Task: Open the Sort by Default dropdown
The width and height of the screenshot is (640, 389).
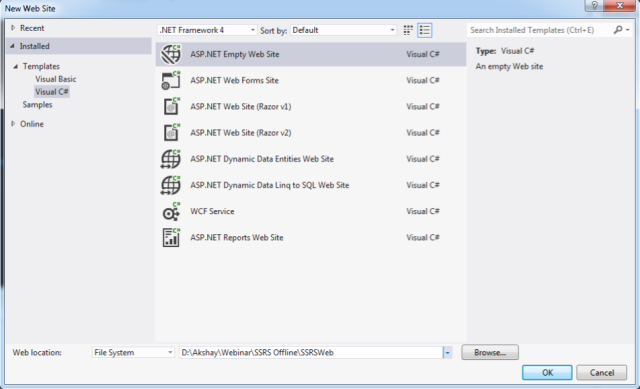Action: 343,30
